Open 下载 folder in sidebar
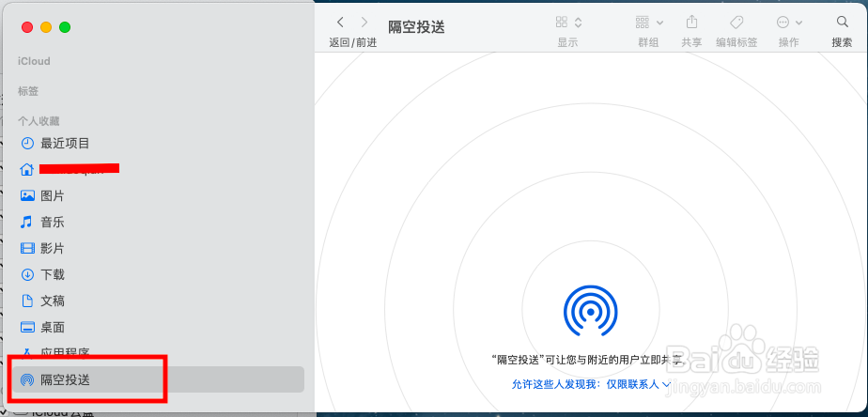This screenshot has width=868, height=417. [159, 274]
